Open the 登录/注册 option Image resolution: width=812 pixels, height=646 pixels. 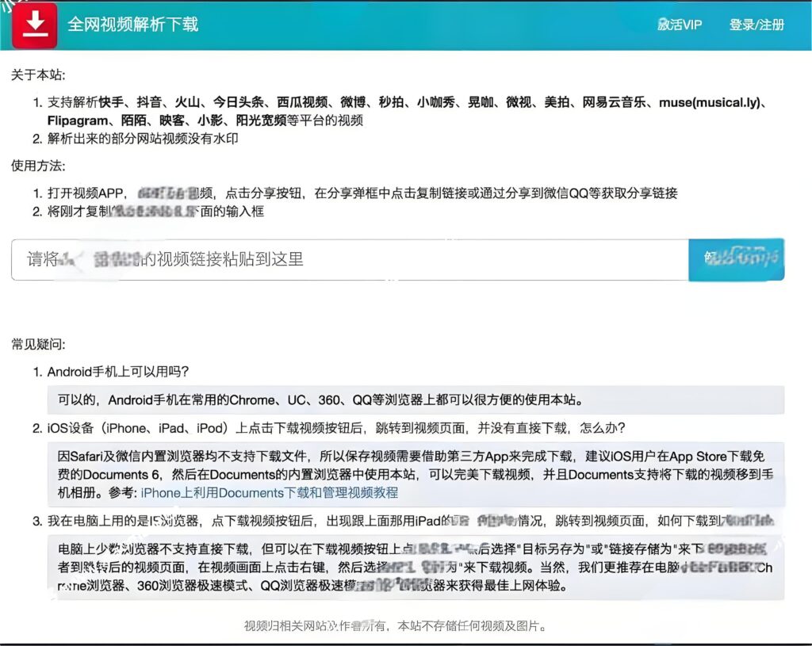click(x=756, y=25)
